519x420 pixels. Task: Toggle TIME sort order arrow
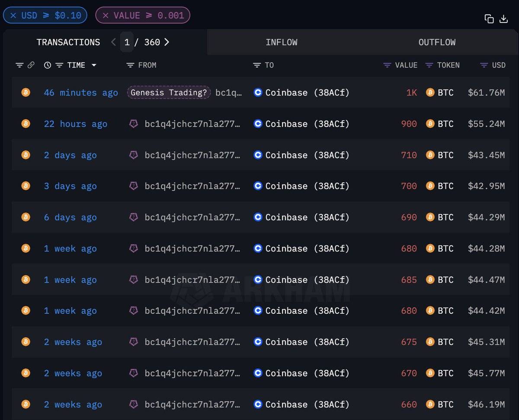[x=94, y=65]
